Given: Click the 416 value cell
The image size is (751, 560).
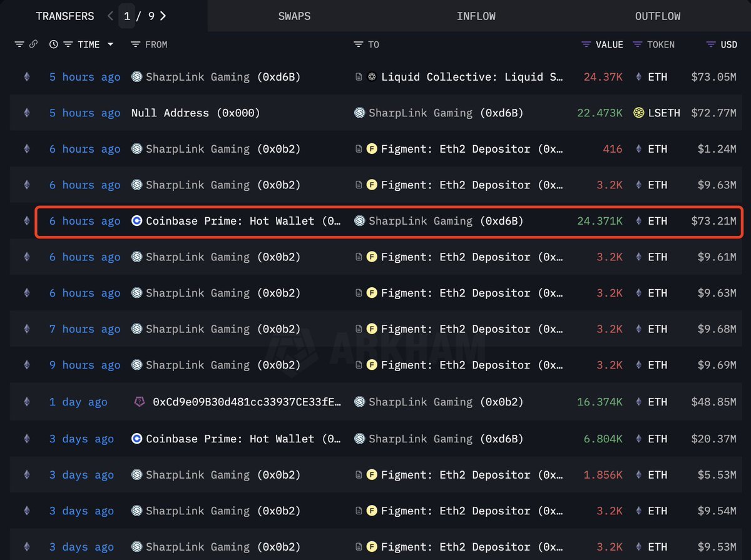Looking at the screenshot, I should click(x=613, y=149).
